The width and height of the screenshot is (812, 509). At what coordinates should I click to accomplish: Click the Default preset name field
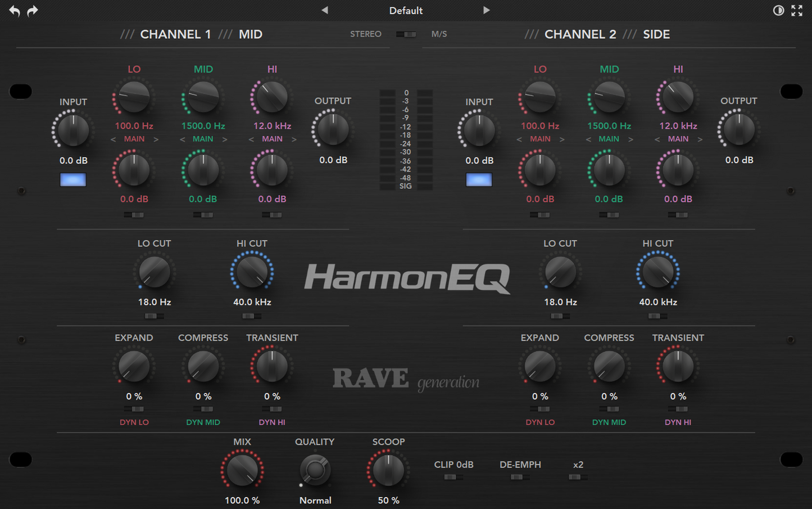pos(406,10)
